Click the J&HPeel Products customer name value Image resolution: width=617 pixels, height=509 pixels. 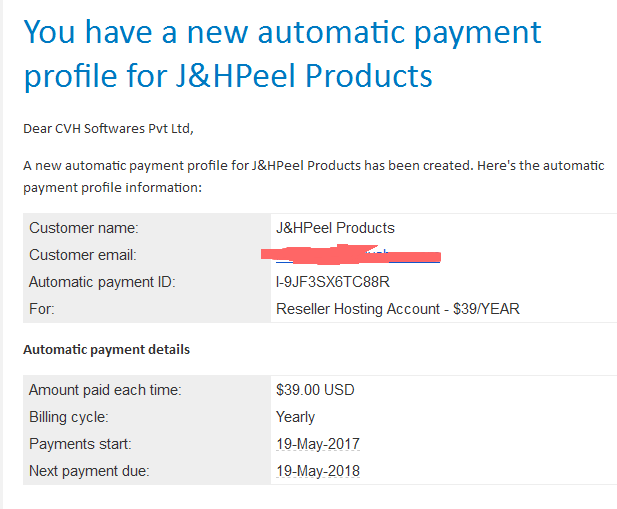tap(335, 228)
